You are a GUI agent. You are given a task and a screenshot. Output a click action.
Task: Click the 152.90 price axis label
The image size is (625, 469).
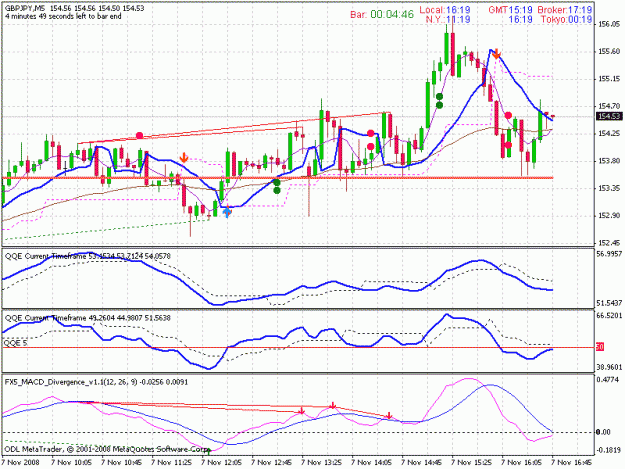pos(609,216)
